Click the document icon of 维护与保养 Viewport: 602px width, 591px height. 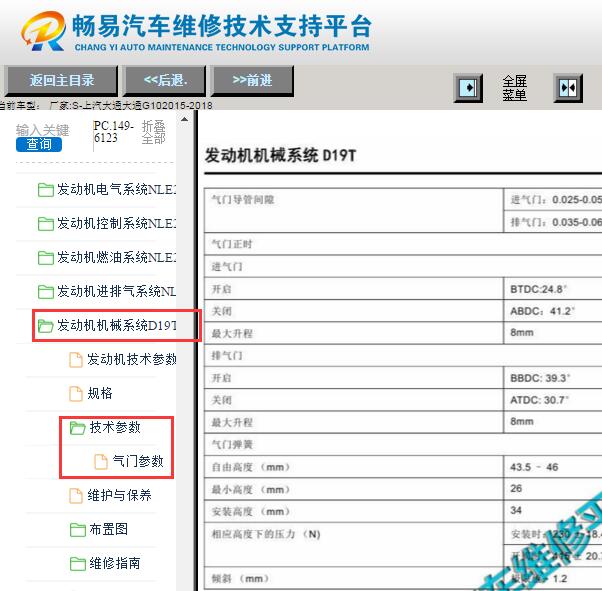[x=76, y=496]
